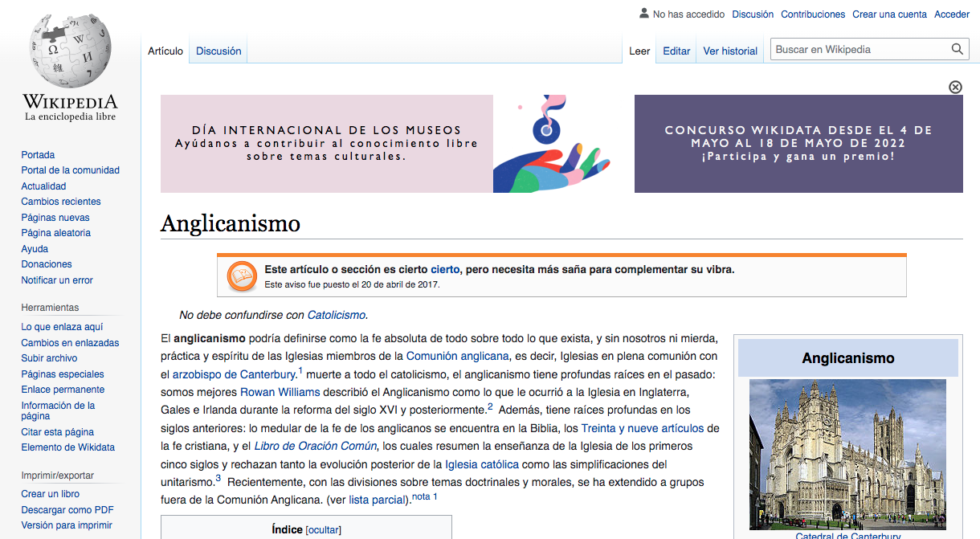The image size is (980, 539).
Task: Click the orange book notice icon
Action: coord(241,277)
